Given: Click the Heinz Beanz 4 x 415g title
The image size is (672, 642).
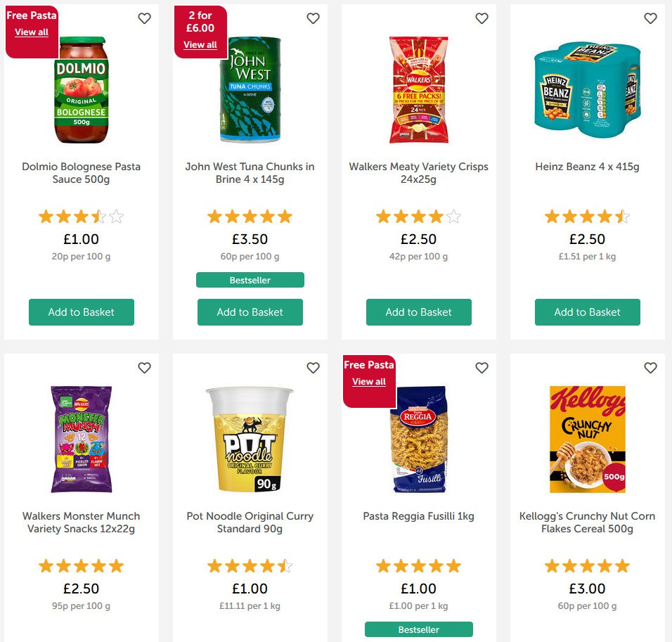Looking at the screenshot, I should (x=588, y=167).
